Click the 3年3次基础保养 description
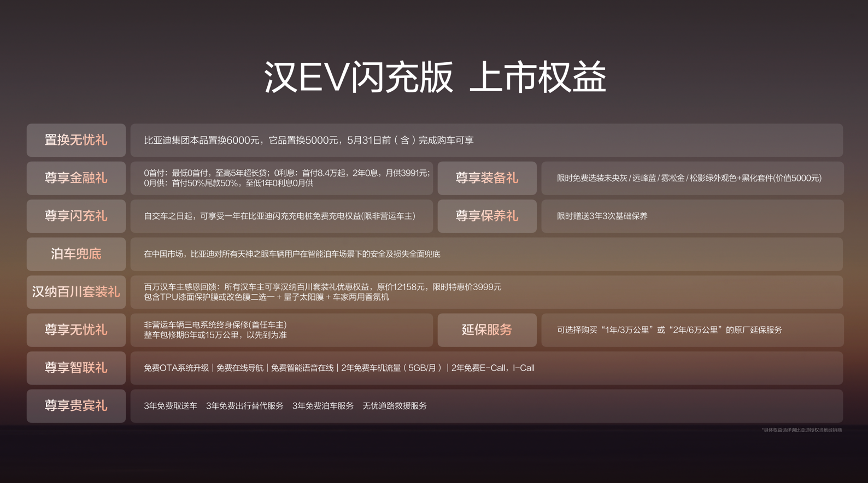This screenshot has width=868, height=483. pos(602,216)
